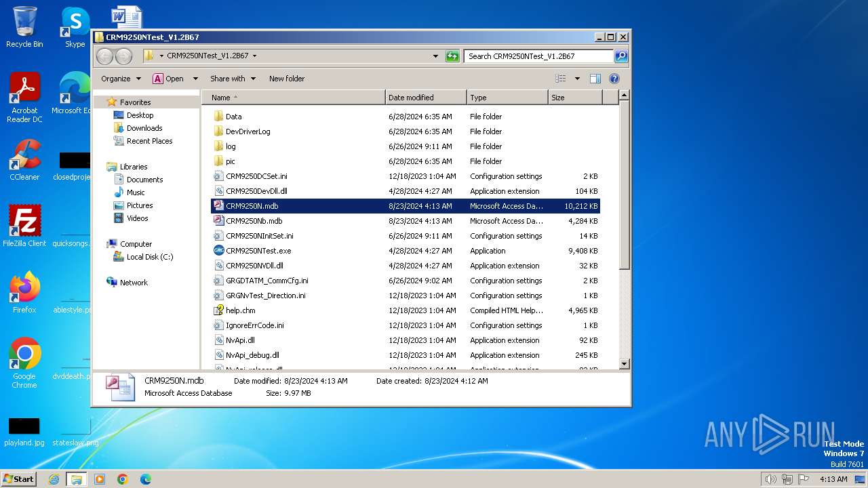Sort by the Date modified column header

(x=426, y=98)
